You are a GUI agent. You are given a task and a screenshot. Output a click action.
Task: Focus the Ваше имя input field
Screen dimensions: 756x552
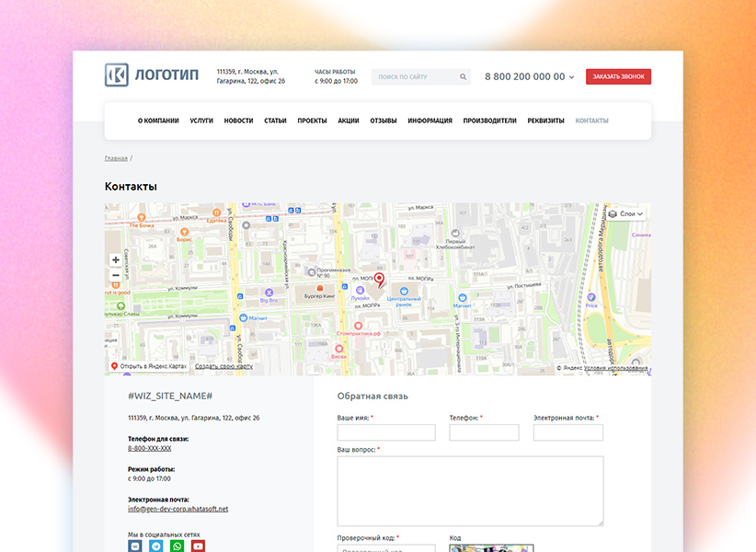coord(386,432)
